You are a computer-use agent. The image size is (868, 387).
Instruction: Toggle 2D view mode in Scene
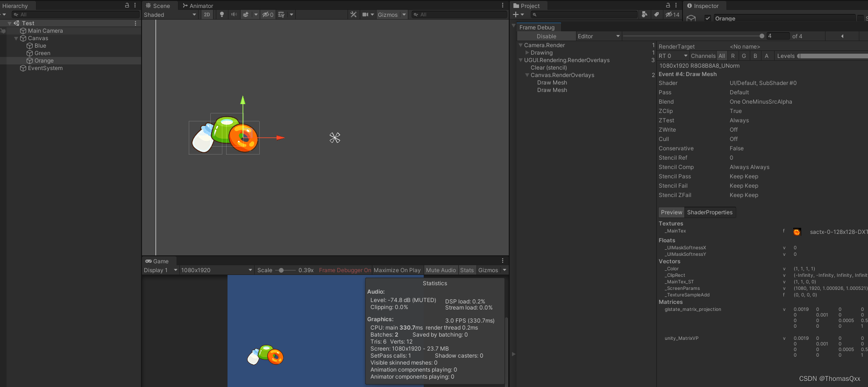206,14
